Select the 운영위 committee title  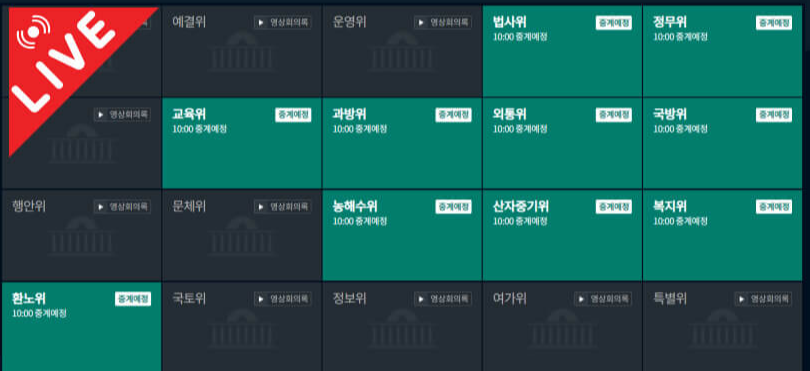pyautogui.click(x=349, y=22)
